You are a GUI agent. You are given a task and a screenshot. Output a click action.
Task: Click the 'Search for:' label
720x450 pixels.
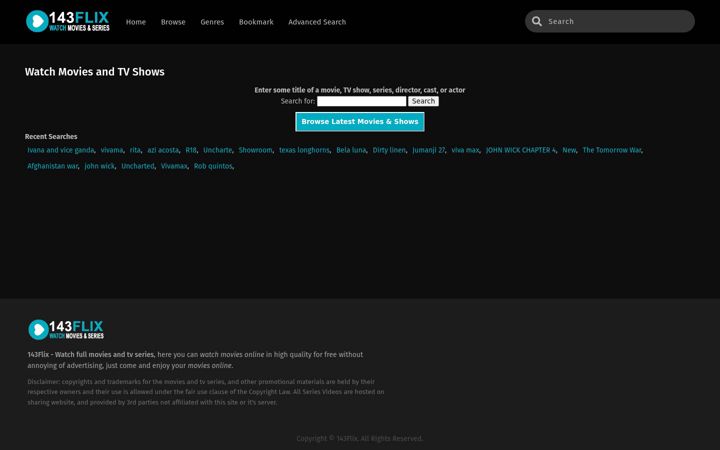point(298,101)
